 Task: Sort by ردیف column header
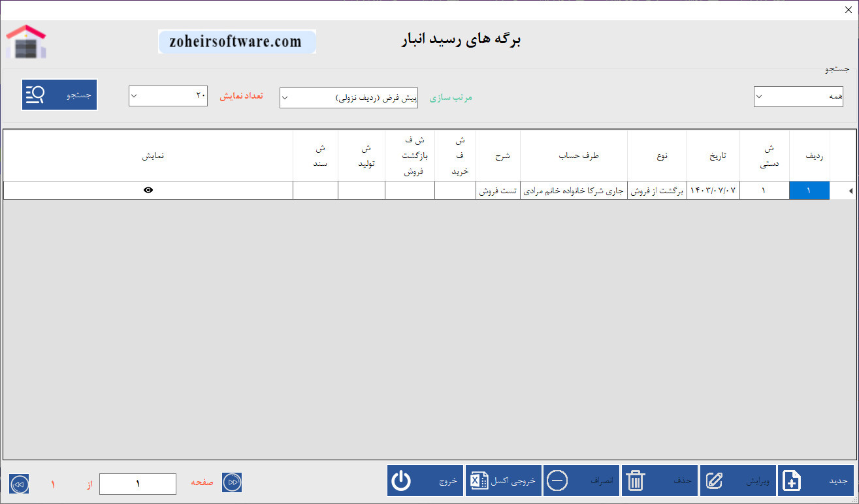(810, 155)
